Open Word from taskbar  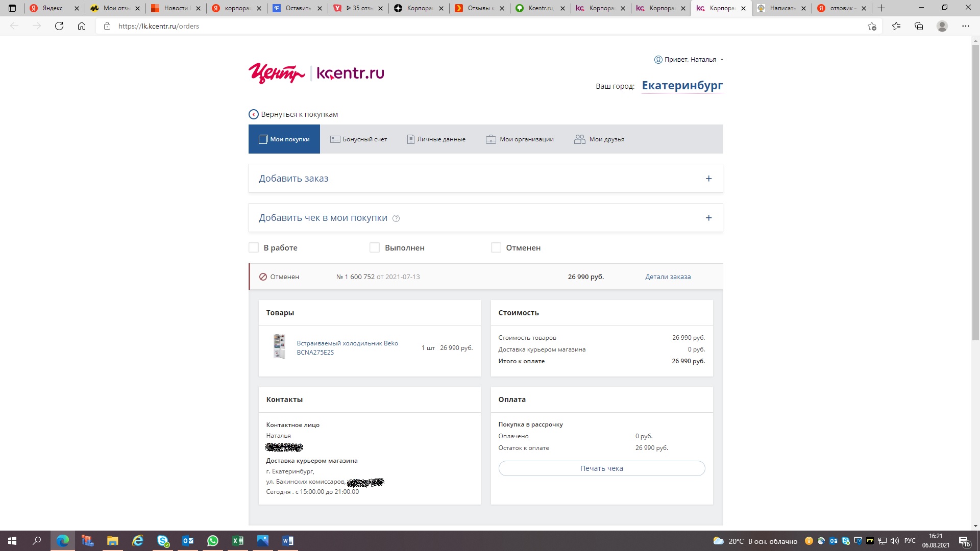coord(288,541)
